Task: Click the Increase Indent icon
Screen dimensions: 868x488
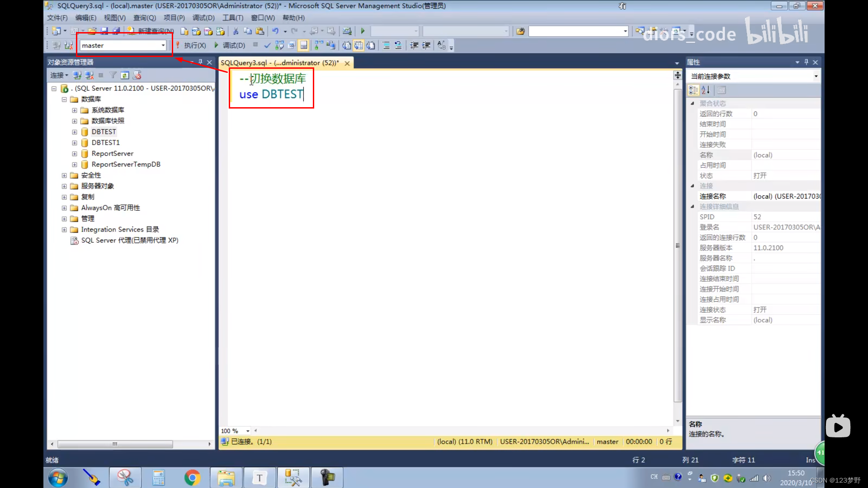Action: [426, 45]
